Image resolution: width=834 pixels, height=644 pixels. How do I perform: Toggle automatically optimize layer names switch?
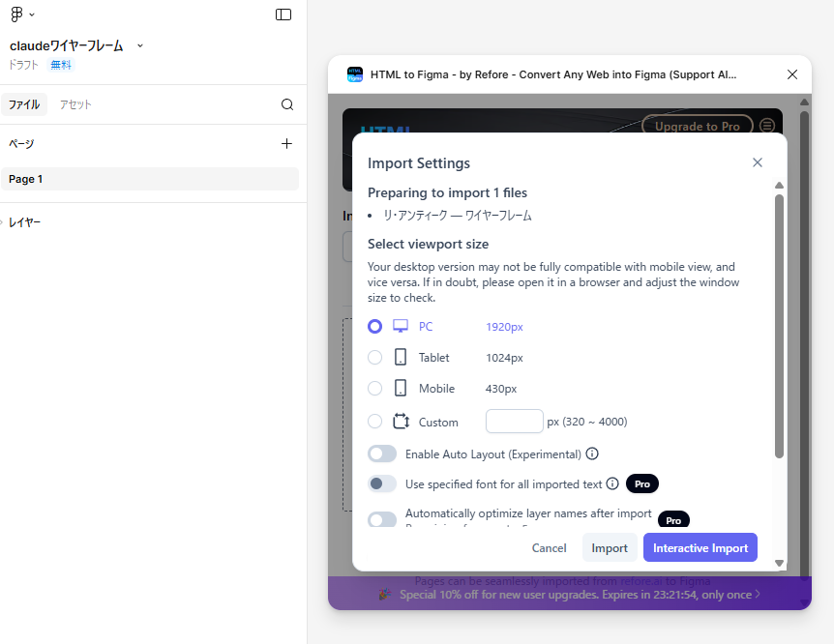(x=382, y=519)
